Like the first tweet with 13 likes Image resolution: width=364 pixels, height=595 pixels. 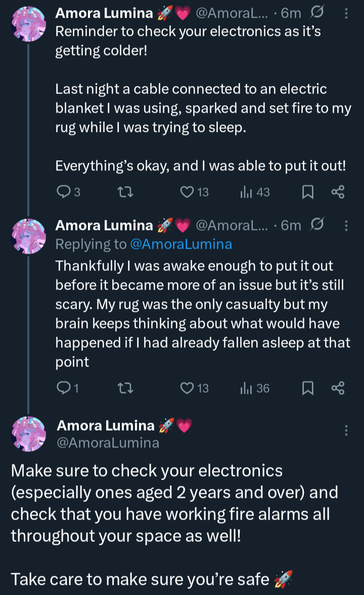188,192
